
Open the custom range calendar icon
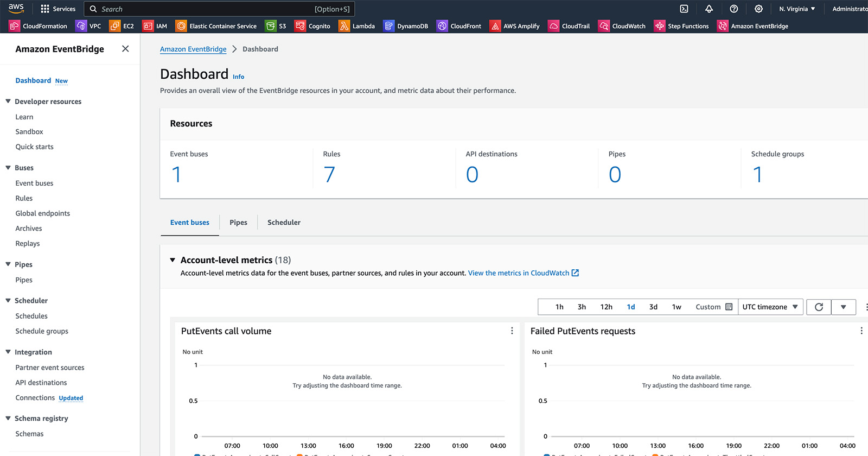729,307
